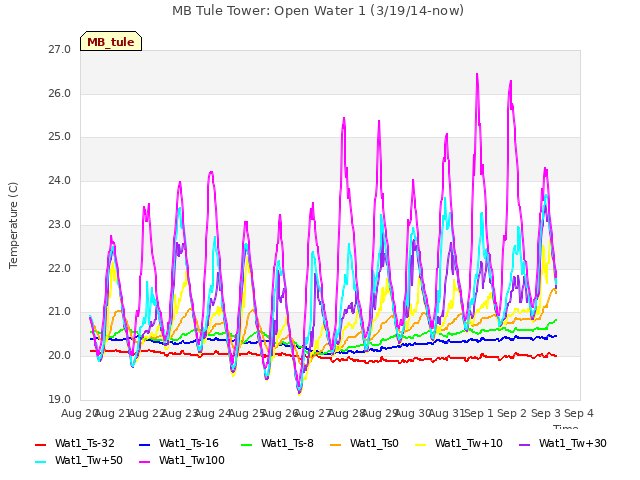Click the magenta peak near Sep 2
Screen dimensions: 640x480
(511, 82)
